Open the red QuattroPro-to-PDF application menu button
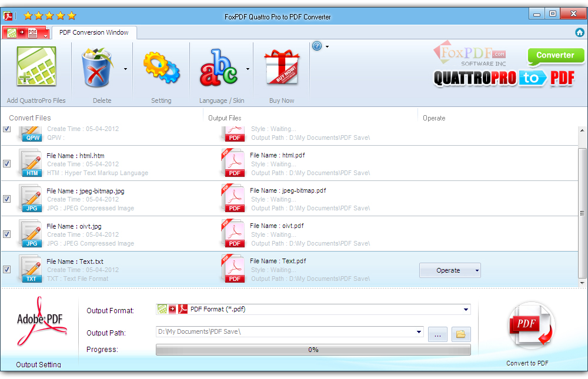The image size is (588, 379). pyautogui.click(x=26, y=33)
